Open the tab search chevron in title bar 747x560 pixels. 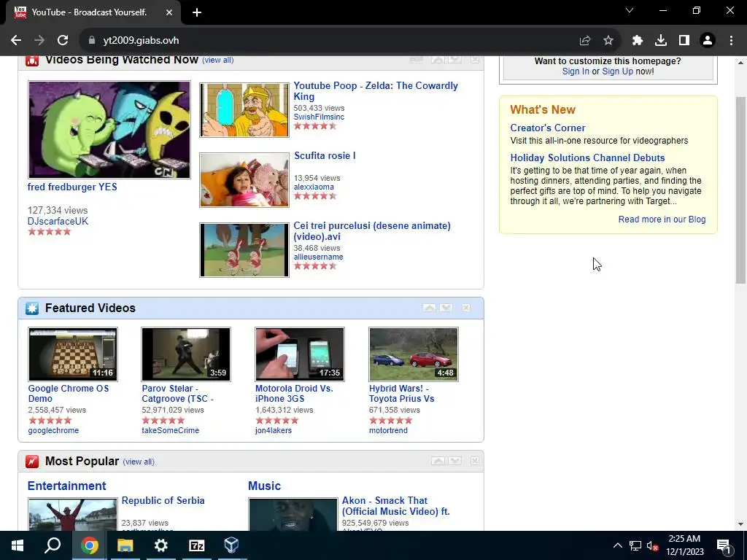(x=630, y=10)
